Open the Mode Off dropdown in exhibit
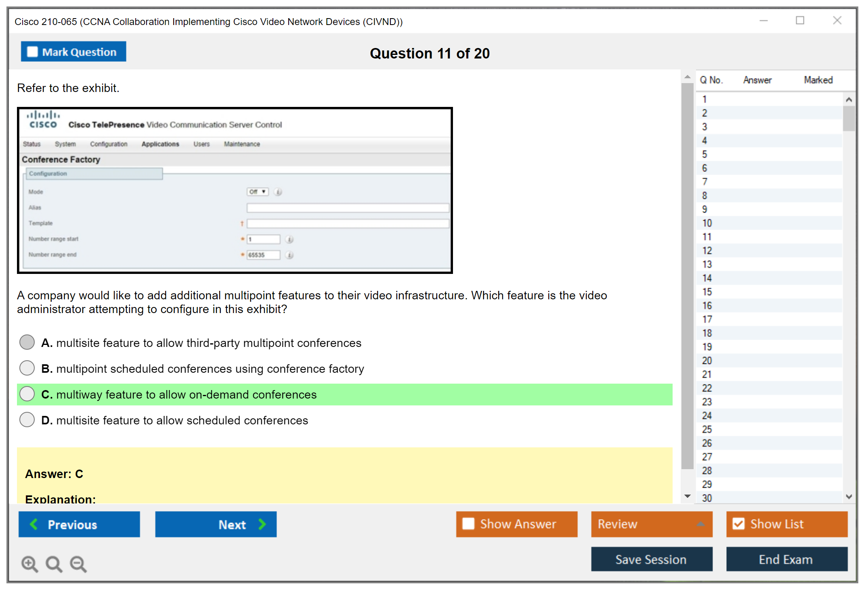The height and width of the screenshot is (593, 868). (x=257, y=192)
